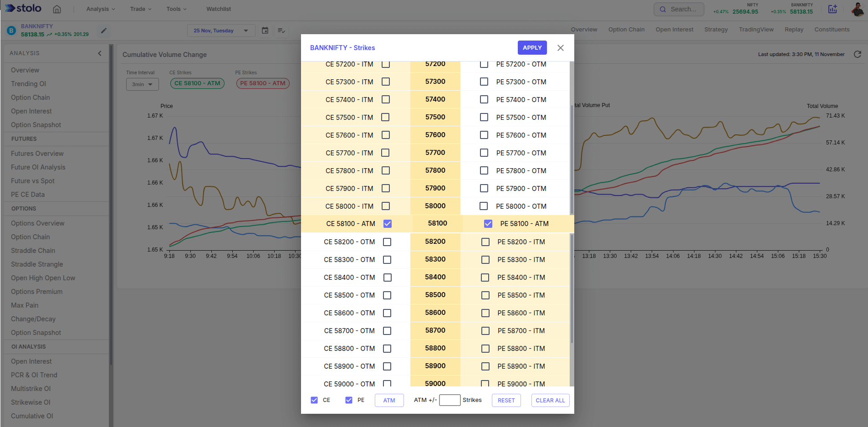Open the calendar date picker icon
The height and width of the screenshot is (427, 868).
(265, 31)
